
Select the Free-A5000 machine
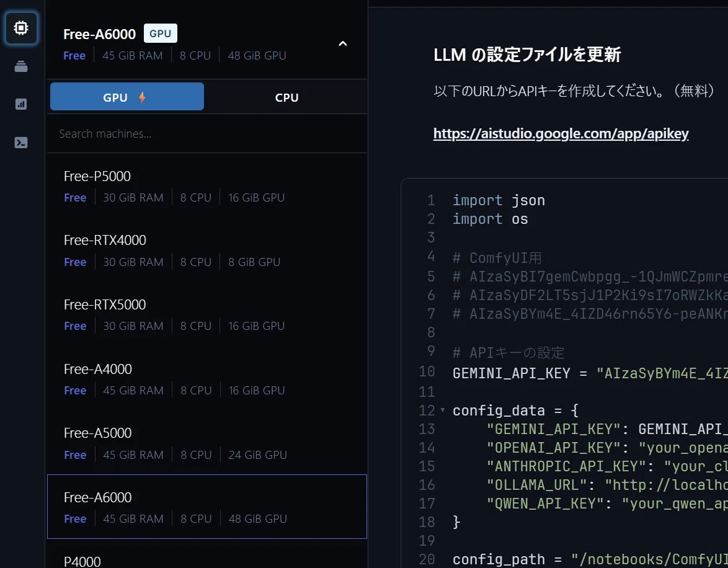point(207,443)
